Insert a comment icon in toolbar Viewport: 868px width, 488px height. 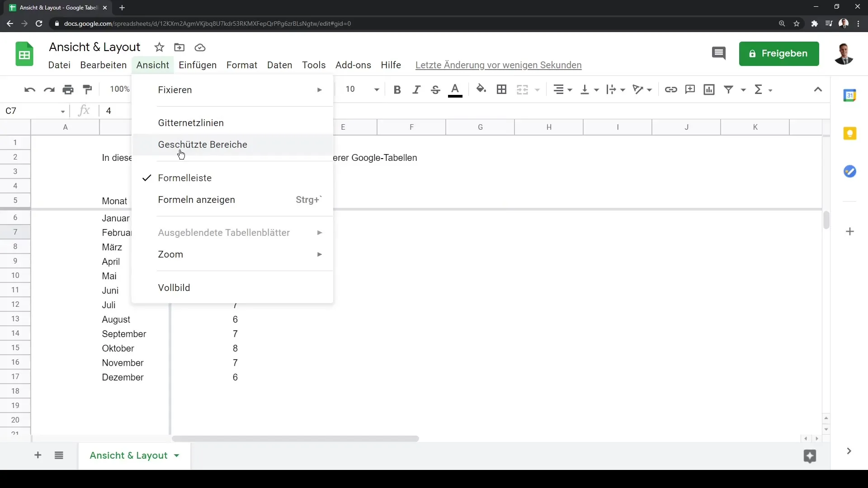[x=690, y=89]
